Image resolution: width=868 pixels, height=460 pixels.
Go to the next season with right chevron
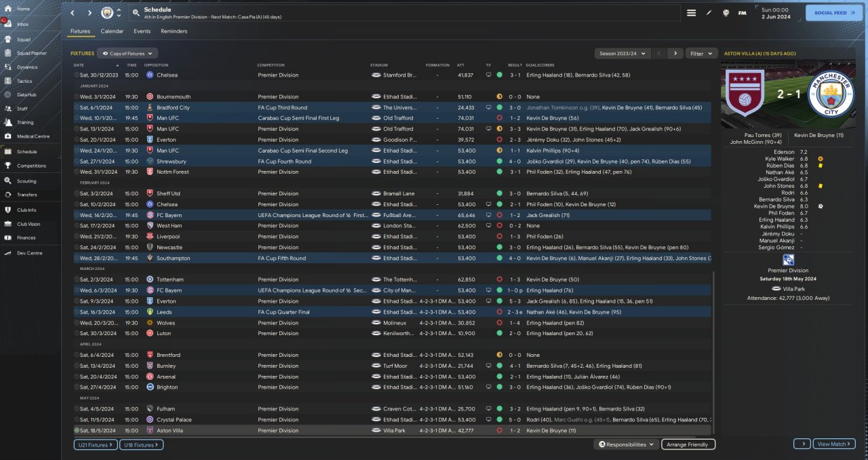pyautogui.click(x=675, y=53)
